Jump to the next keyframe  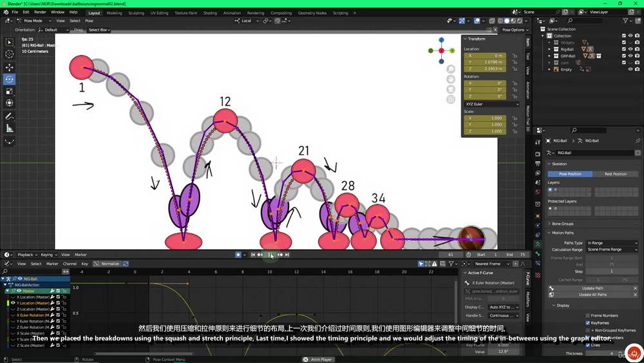[x=280, y=255]
